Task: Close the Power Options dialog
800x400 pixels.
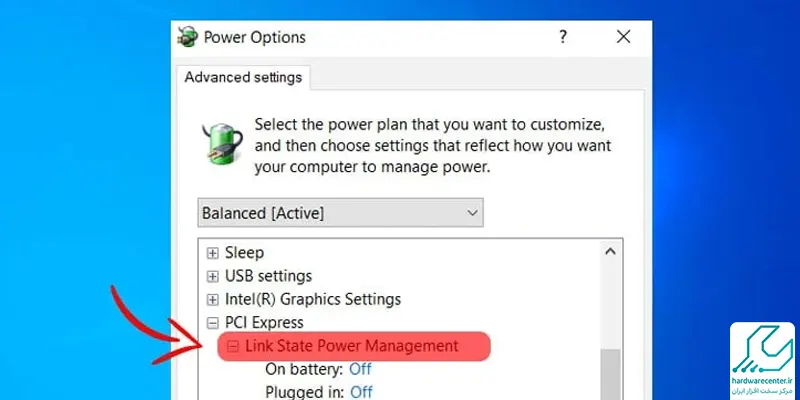Action: pyautogui.click(x=623, y=37)
